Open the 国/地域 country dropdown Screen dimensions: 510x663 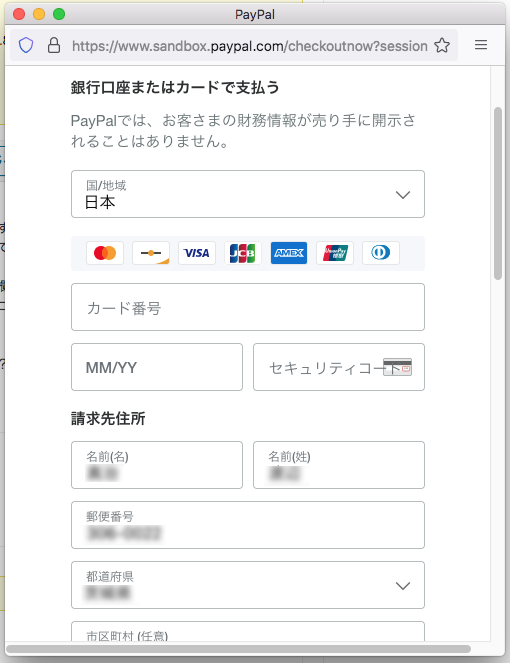click(x=248, y=194)
